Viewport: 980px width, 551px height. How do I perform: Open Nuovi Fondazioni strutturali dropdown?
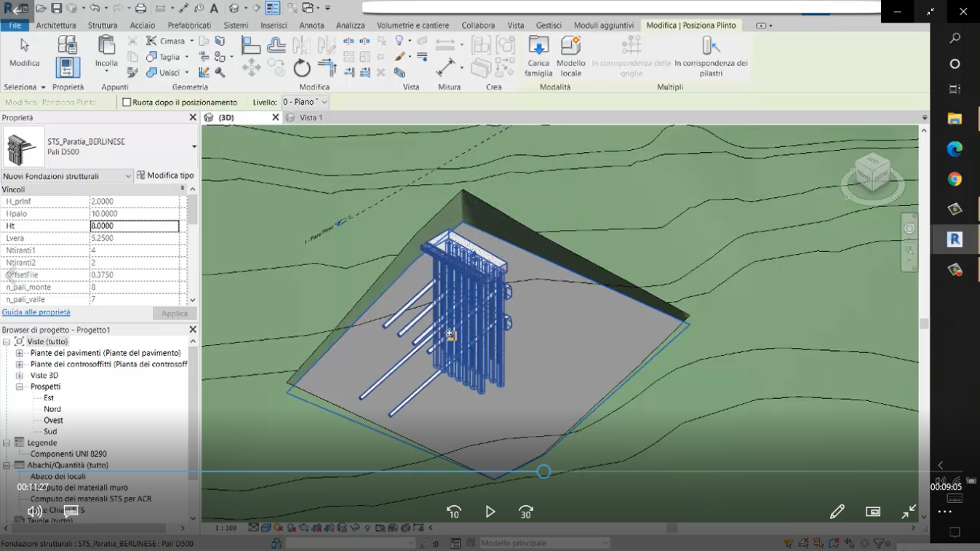[x=67, y=176]
